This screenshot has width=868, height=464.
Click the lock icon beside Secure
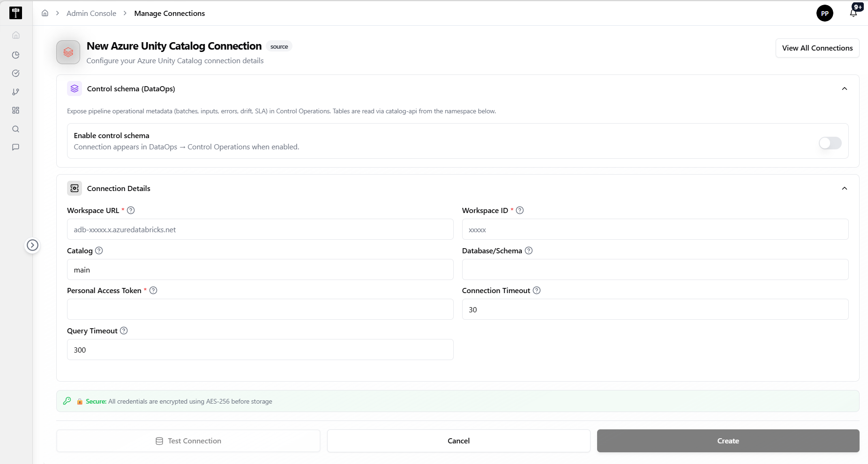coord(80,402)
